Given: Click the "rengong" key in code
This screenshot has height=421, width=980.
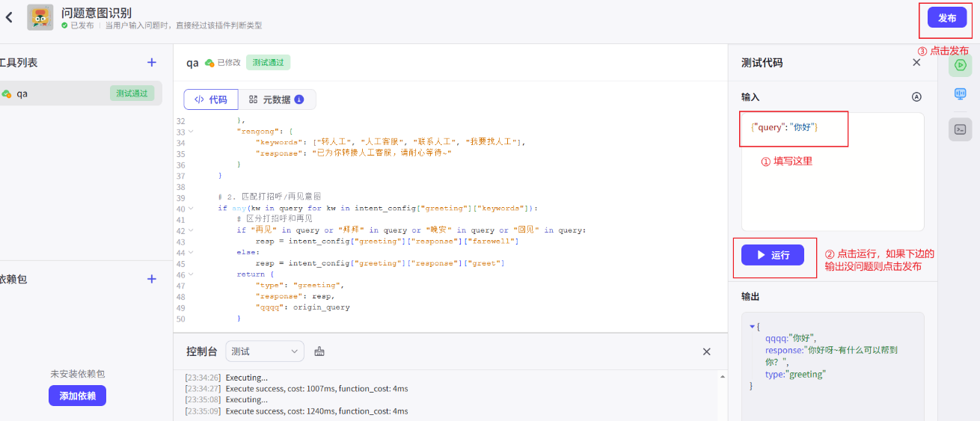Looking at the screenshot, I should (257, 132).
